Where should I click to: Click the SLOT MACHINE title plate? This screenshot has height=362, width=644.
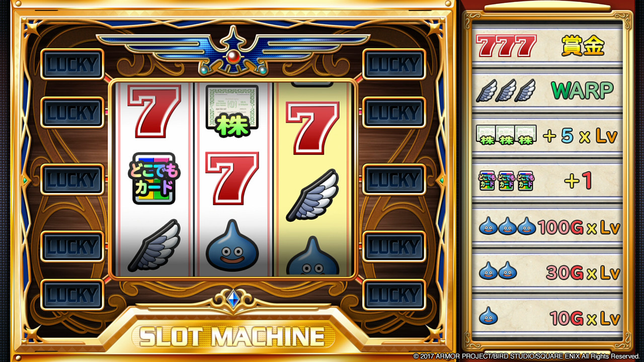[x=232, y=336]
